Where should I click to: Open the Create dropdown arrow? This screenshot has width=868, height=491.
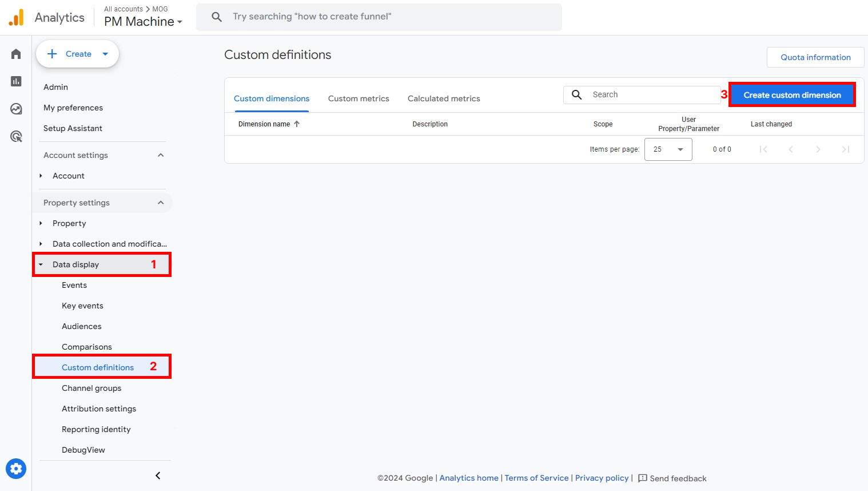(105, 54)
